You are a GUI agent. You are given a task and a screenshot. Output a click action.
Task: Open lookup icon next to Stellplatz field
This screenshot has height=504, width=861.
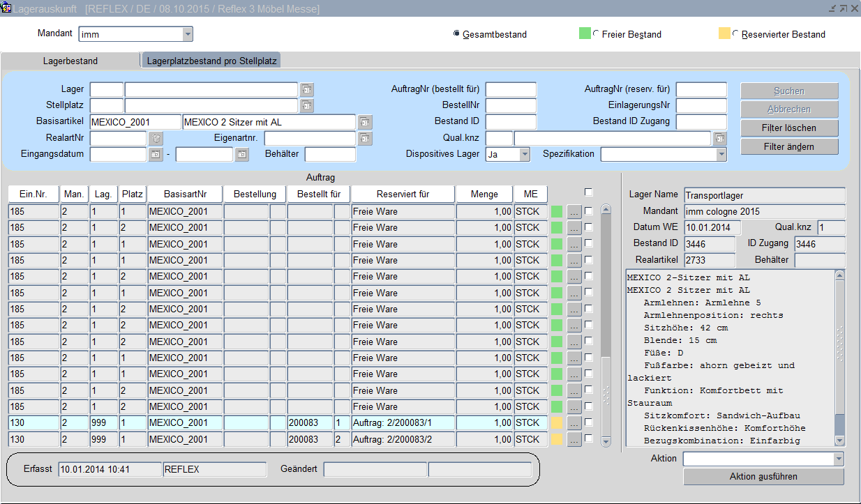(x=307, y=106)
